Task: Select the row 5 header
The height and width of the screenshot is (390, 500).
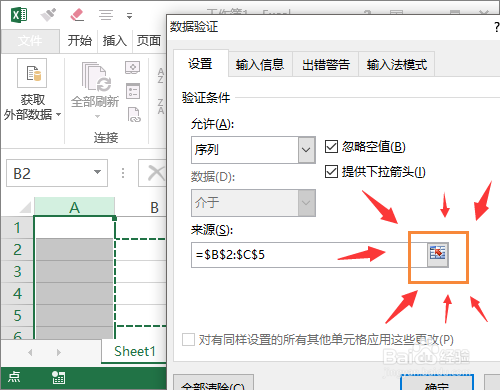Action: tap(17, 316)
